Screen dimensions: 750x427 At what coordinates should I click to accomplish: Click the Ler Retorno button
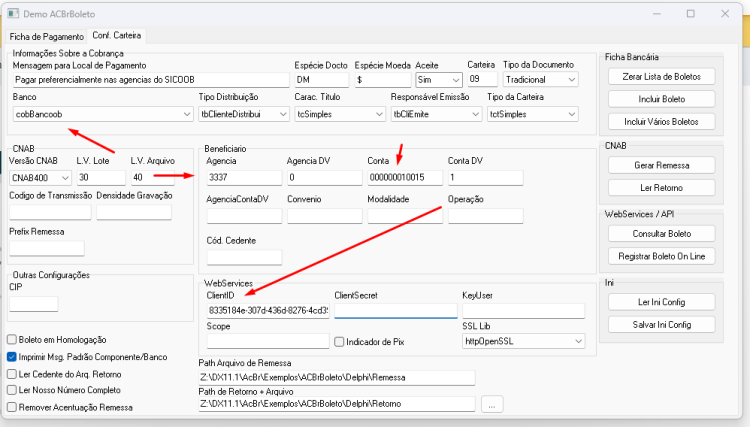coord(662,188)
